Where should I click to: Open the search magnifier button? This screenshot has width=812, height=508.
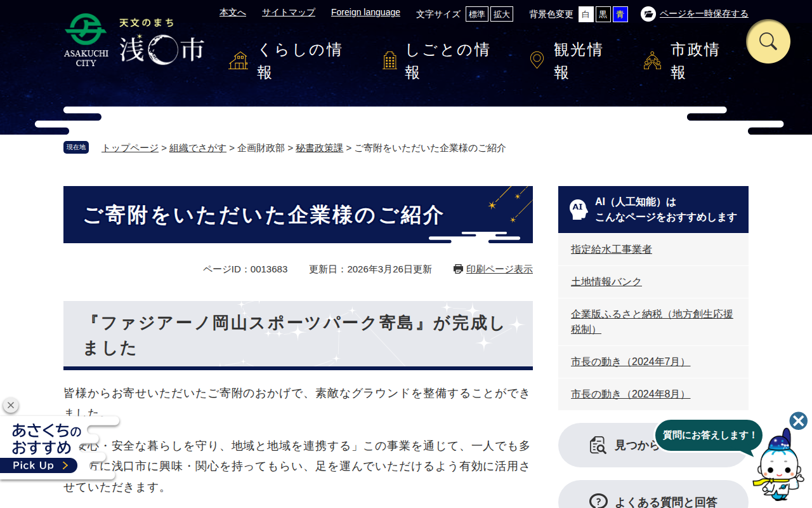pyautogui.click(x=768, y=41)
